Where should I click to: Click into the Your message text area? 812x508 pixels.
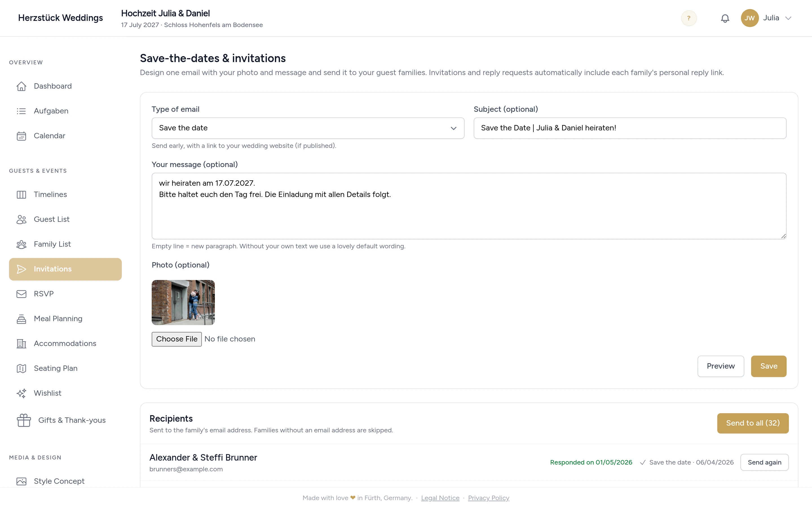click(469, 206)
